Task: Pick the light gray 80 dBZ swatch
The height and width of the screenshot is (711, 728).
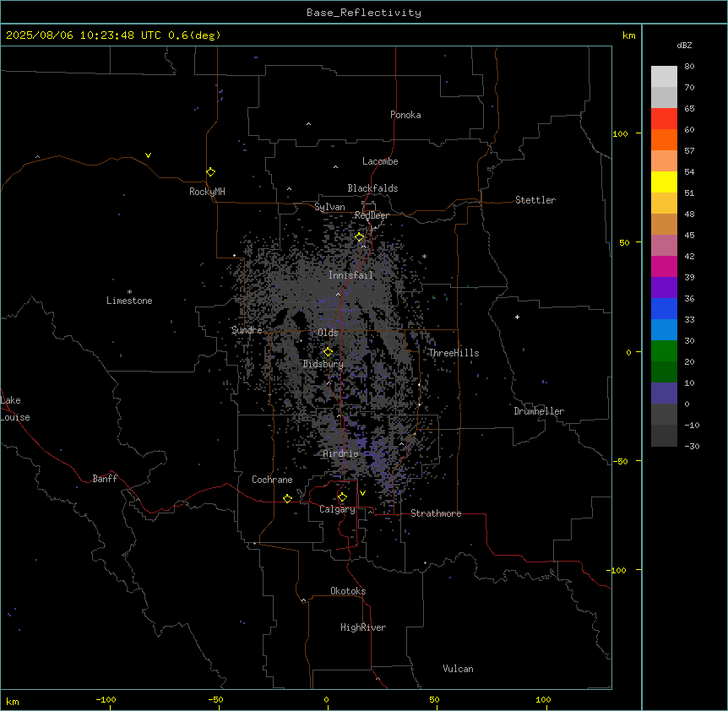Action: 664,77
